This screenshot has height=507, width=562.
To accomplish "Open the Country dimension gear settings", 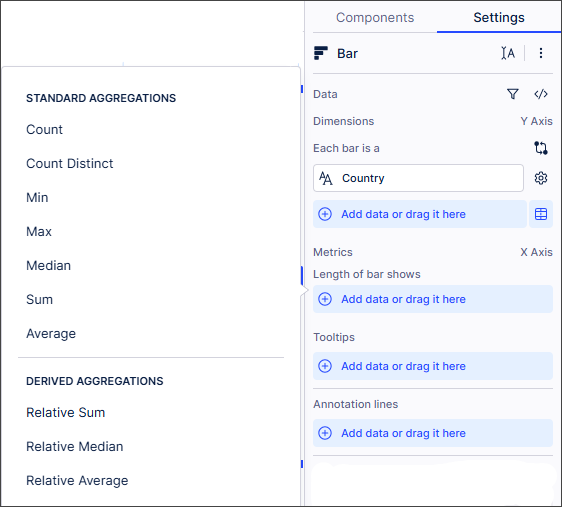I will pos(541,178).
